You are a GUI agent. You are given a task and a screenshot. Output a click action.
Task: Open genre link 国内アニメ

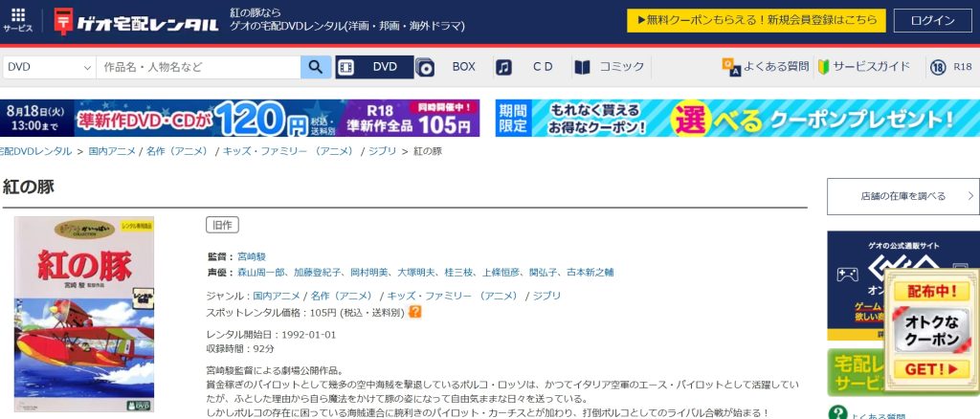(x=277, y=296)
